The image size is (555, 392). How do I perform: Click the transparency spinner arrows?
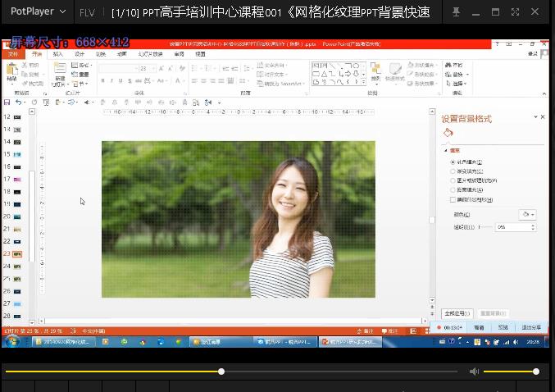534,227
